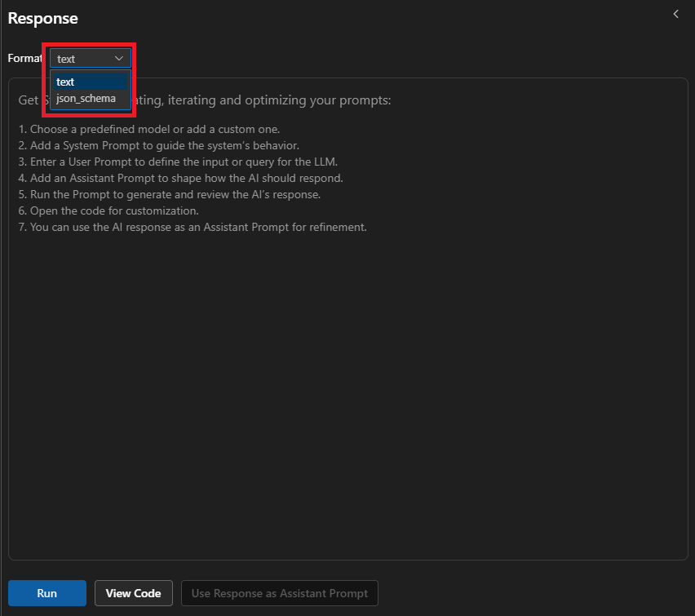
Task: Click 'Open the code for customization' line
Action: click(108, 211)
